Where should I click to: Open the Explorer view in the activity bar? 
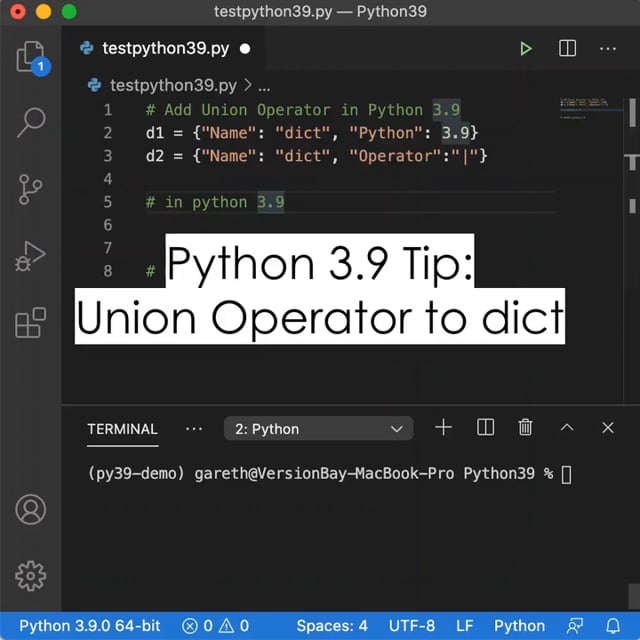pos(32,58)
